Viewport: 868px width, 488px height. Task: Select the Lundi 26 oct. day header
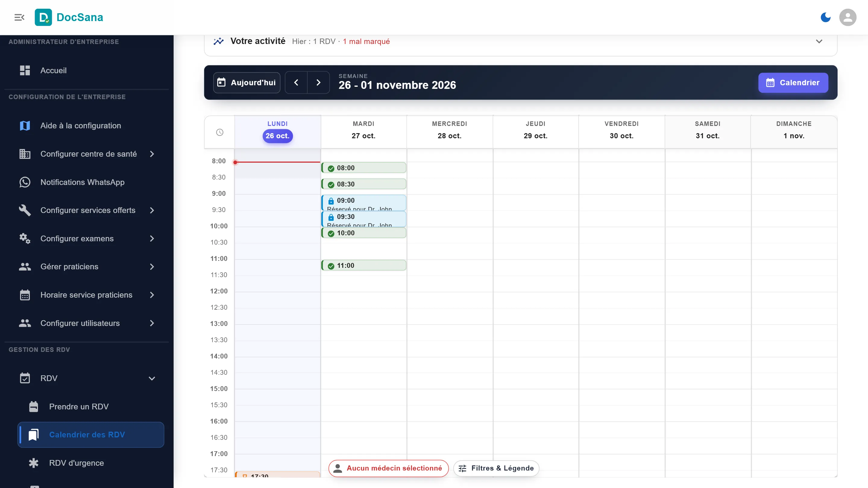277,131
